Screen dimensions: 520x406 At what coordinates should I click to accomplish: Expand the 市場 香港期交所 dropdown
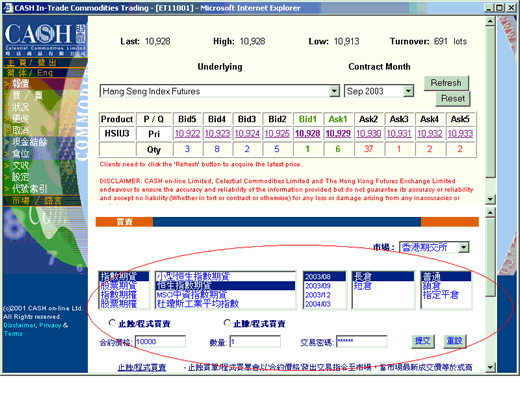(464, 247)
